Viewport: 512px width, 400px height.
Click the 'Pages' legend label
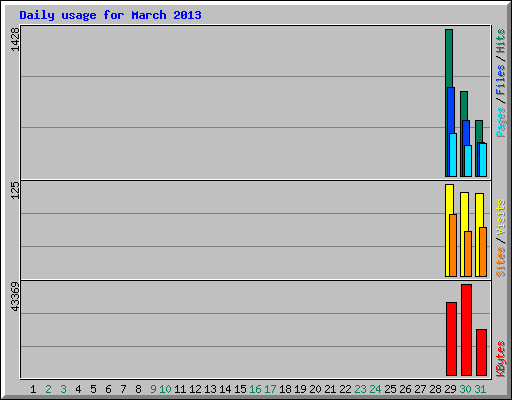(500, 122)
